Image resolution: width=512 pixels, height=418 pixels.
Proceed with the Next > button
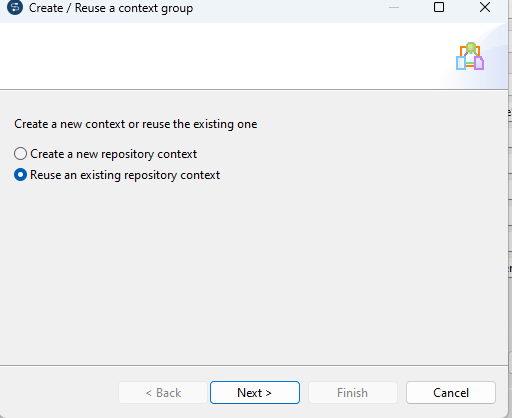coord(255,392)
